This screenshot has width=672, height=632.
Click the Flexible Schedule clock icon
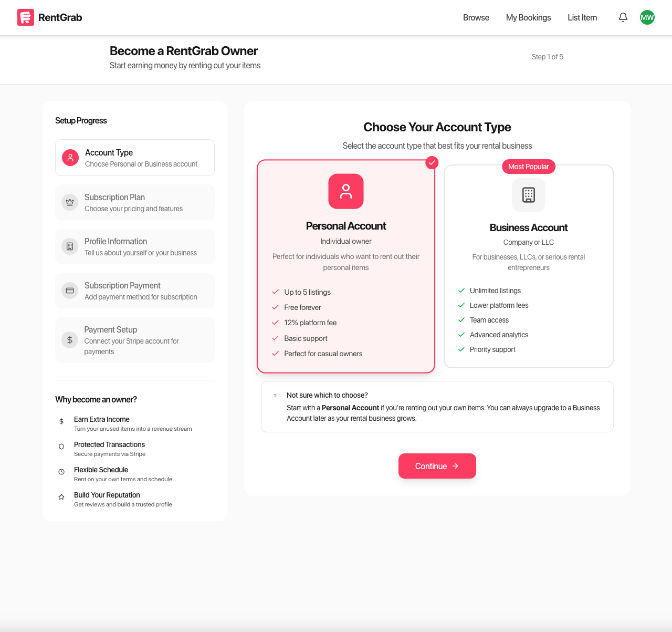click(61, 472)
